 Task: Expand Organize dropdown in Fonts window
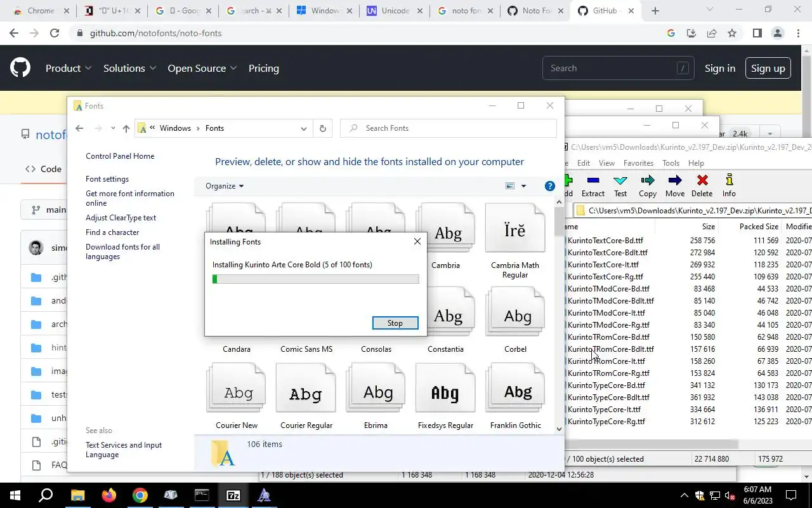[x=225, y=186]
